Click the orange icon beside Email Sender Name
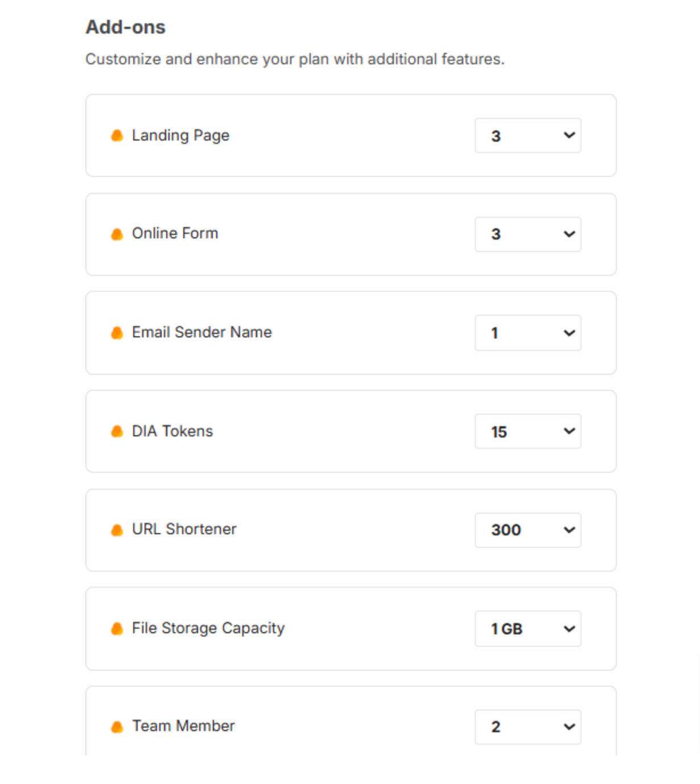This screenshot has width=700, height=784. click(x=117, y=333)
